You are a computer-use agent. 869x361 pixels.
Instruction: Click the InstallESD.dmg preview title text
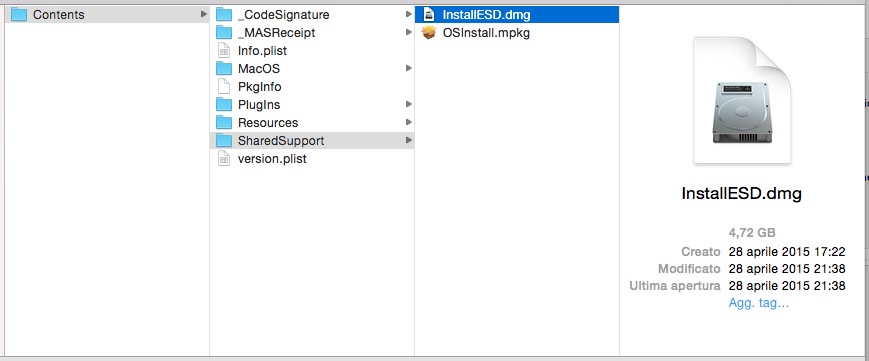pos(742,194)
